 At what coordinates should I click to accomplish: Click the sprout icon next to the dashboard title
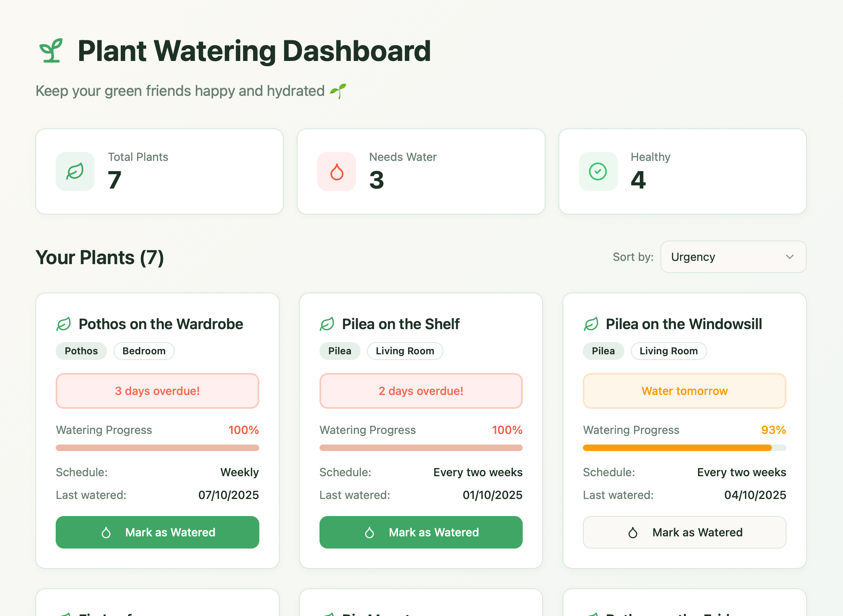coord(51,51)
